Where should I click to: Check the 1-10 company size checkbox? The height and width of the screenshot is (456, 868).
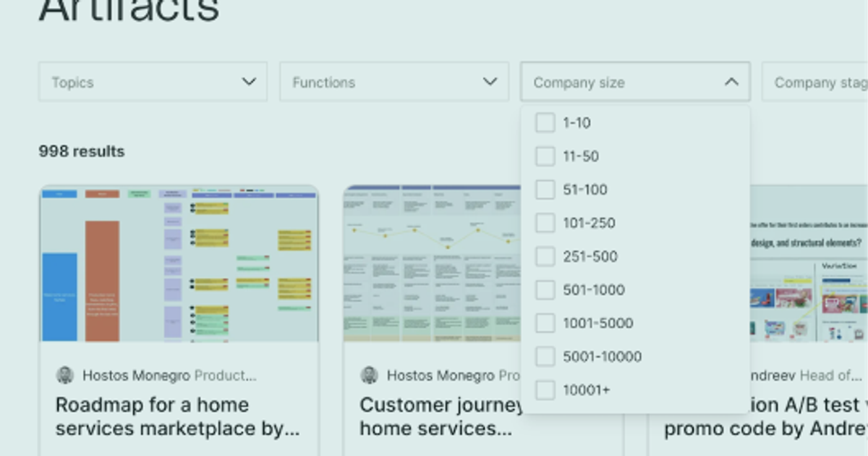tap(545, 122)
